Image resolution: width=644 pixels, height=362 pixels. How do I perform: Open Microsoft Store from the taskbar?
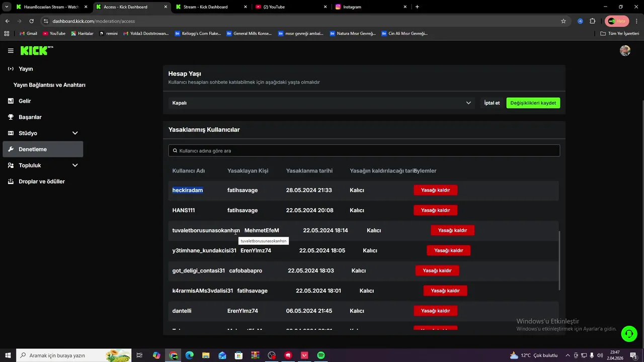pos(238,355)
